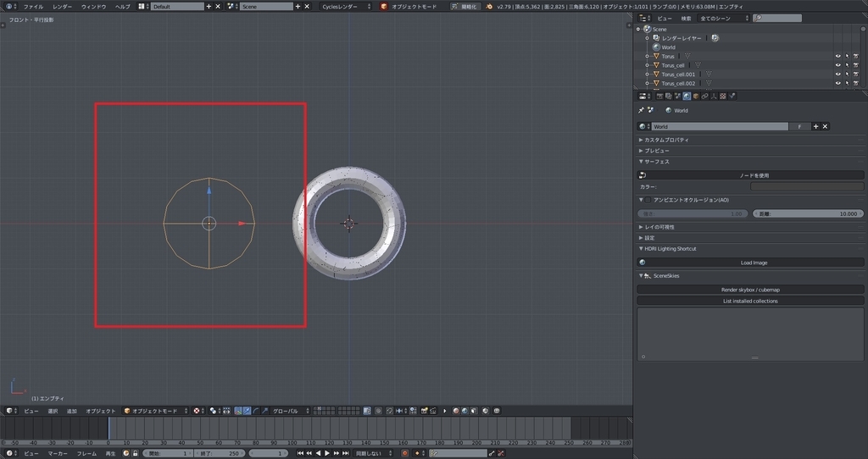Image resolution: width=868 pixels, height=459 pixels.
Task: Enable アンビエントオクルージョン(AO) checkbox
Action: 648,200
